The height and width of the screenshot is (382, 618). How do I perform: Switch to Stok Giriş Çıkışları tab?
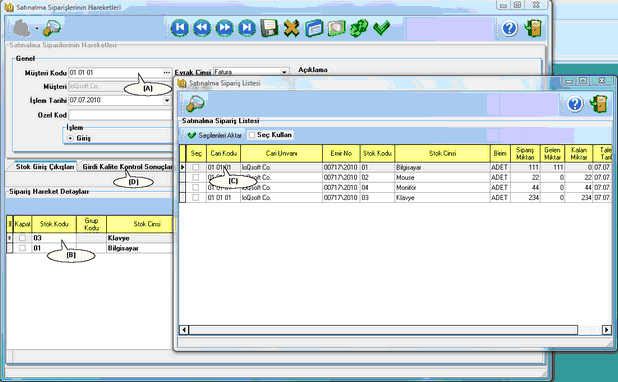point(45,167)
